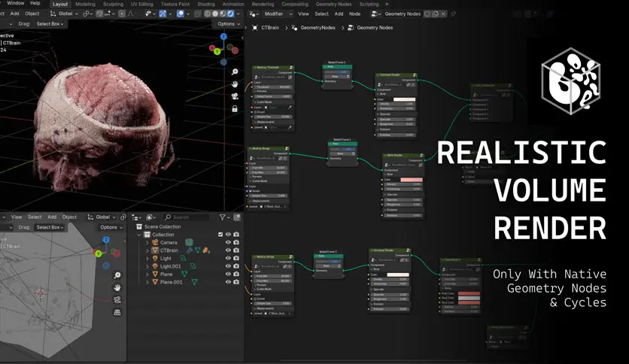Open the Window menu
The height and width of the screenshot is (364, 629).
pos(16,3)
